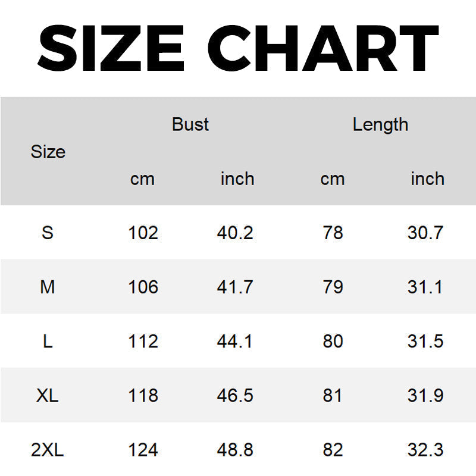Select the M size row label
The width and height of the screenshot is (476, 476).
(x=48, y=287)
